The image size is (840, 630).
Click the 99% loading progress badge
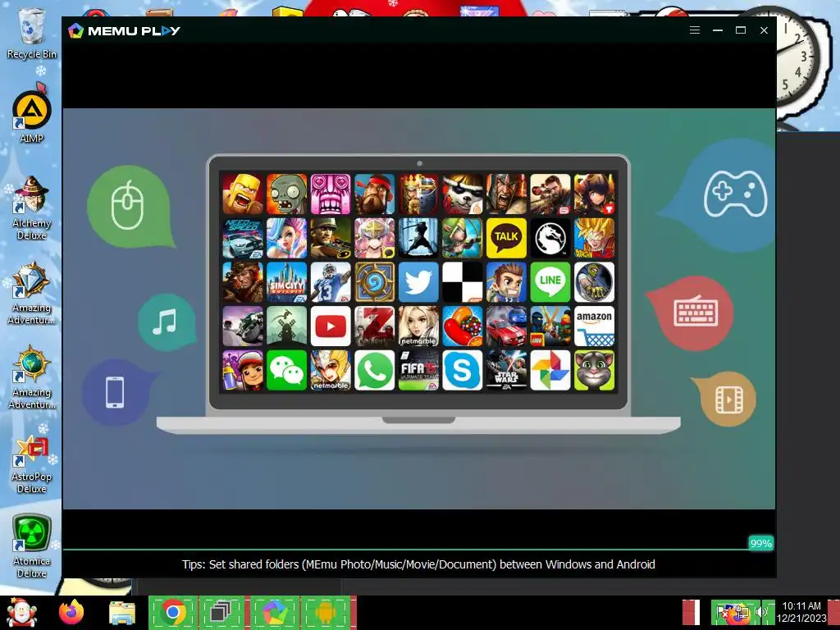click(x=760, y=543)
